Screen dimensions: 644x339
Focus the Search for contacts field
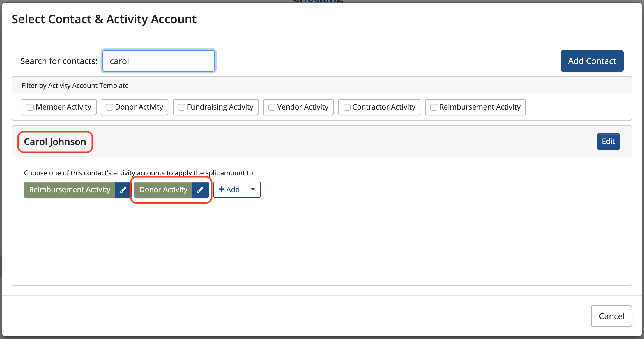click(x=159, y=61)
